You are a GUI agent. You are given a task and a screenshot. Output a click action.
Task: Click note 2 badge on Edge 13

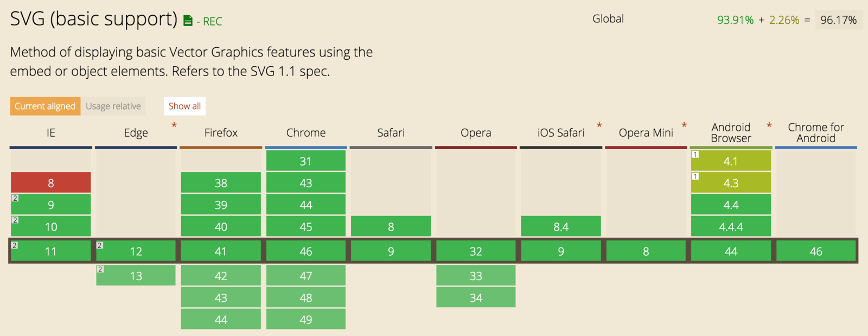coord(100,269)
